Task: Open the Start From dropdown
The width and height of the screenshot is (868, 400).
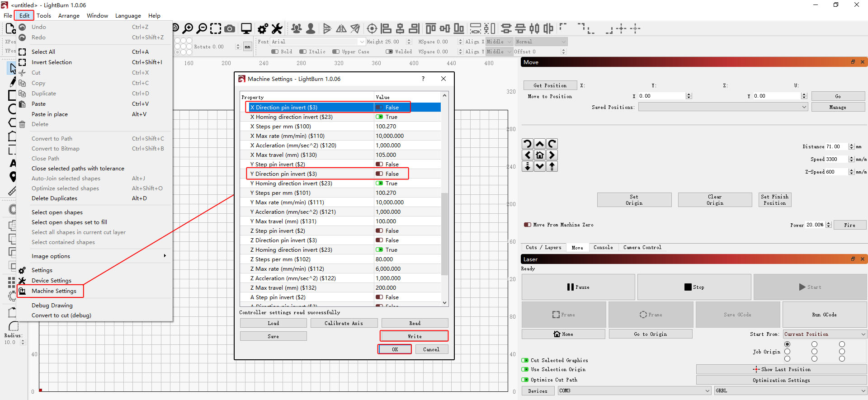Action: (x=825, y=334)
